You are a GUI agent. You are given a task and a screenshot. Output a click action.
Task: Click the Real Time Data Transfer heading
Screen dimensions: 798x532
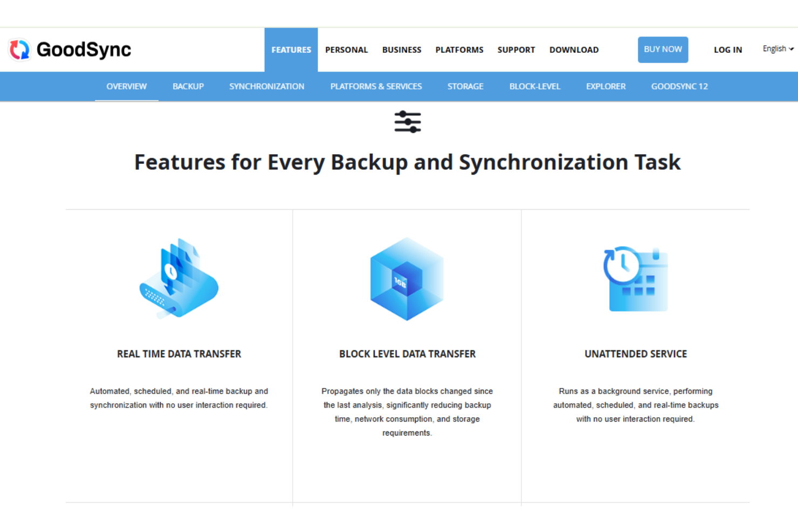pyautogui.click(x=179, y=354)
